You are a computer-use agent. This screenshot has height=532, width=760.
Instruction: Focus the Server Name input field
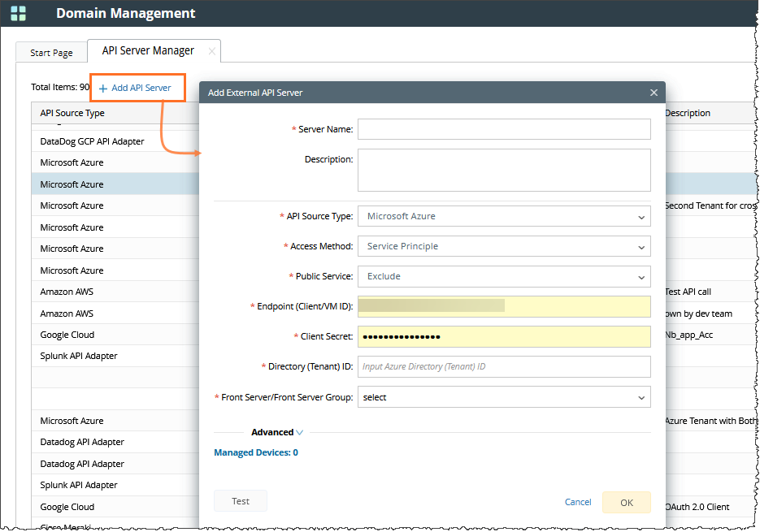[x=504, y=130]
